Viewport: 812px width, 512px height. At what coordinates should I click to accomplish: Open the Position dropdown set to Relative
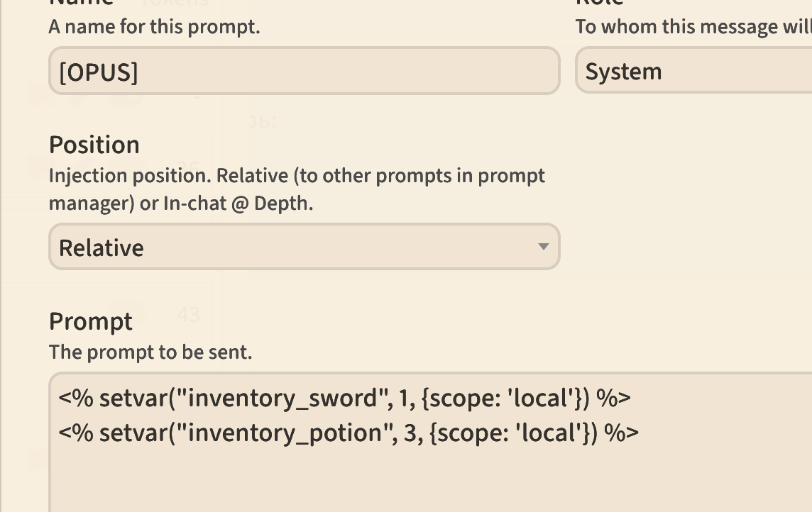click(x=304, y=247)
